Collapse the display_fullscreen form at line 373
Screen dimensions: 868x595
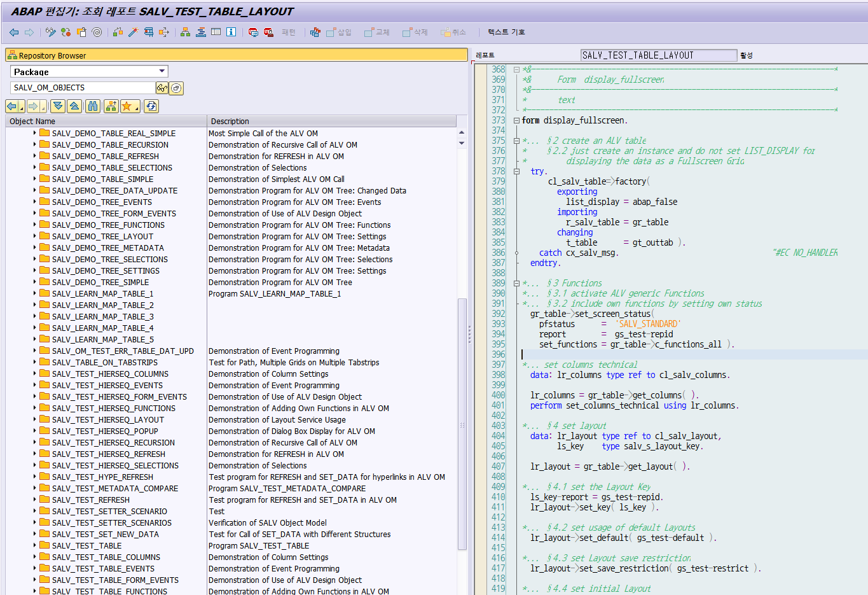point(516,120)
